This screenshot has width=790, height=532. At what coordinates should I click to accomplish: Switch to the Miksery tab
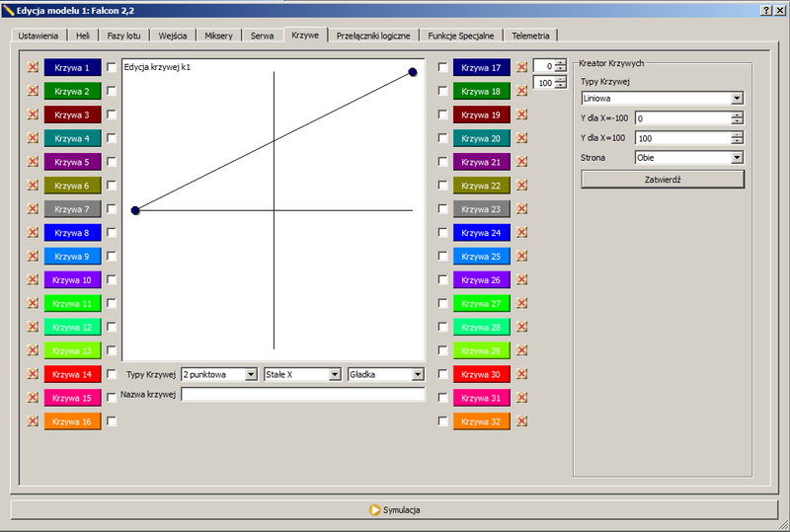(x=218, y=36)
